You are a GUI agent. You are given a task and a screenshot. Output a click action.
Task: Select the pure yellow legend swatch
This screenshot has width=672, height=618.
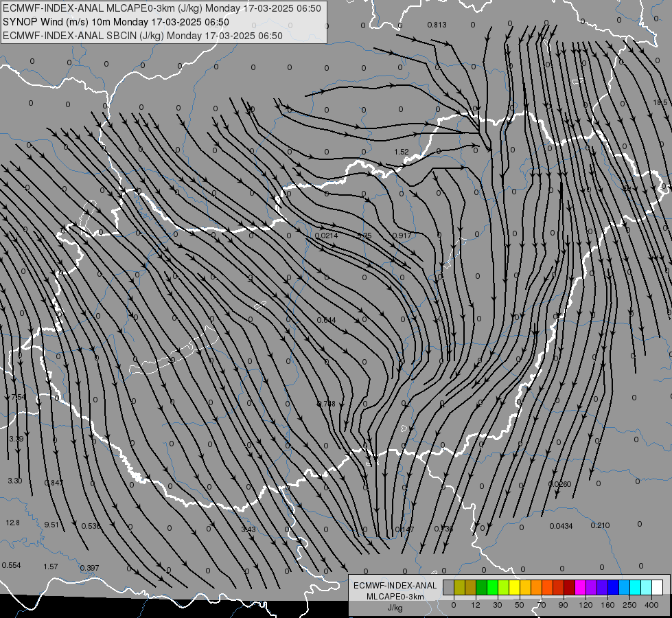point(515,587)
